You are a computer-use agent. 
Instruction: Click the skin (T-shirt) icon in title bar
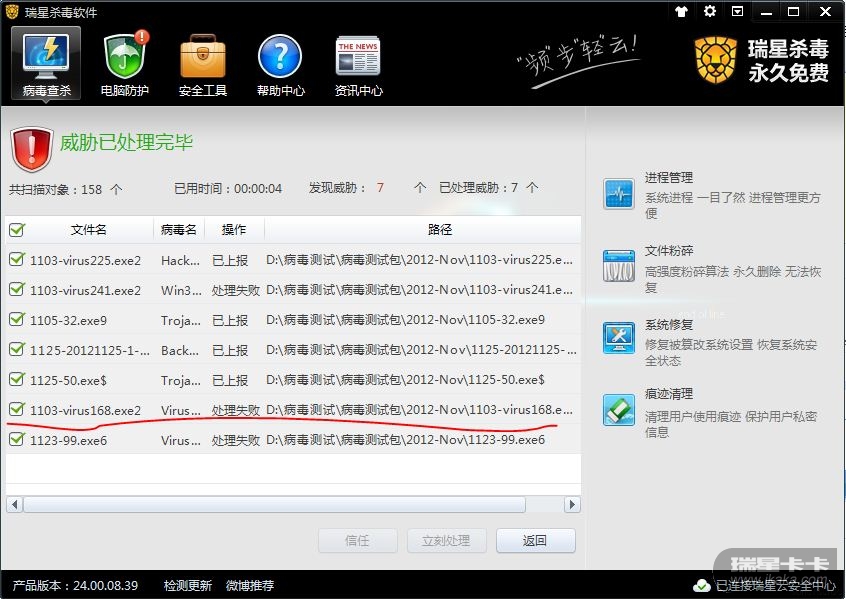[681, 11]
